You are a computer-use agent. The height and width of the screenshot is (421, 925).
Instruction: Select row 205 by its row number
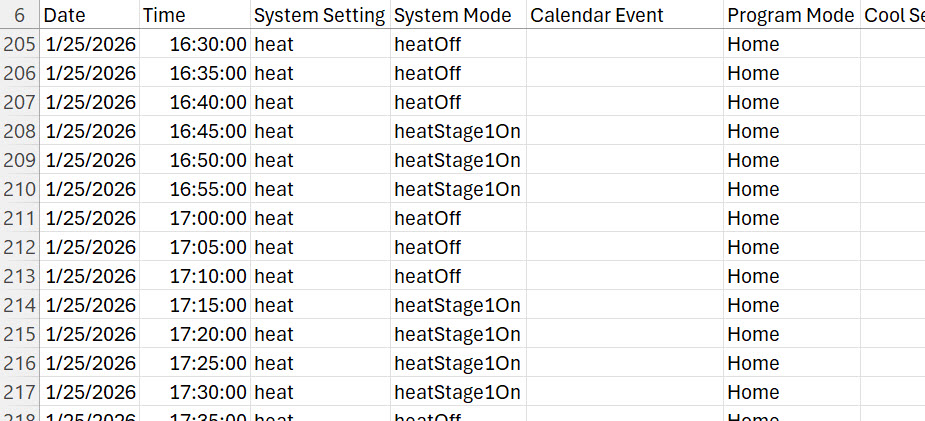20,44
